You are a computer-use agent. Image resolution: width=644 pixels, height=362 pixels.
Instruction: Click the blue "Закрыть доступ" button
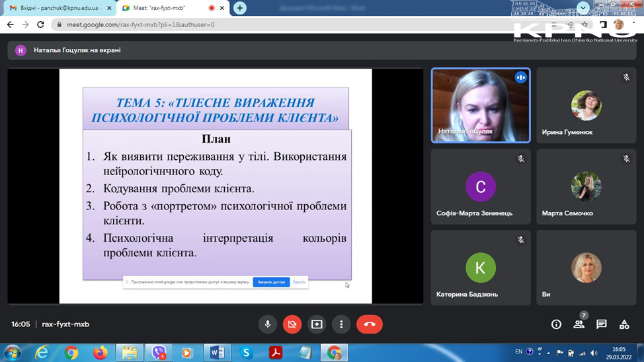(x=271, y=282)
